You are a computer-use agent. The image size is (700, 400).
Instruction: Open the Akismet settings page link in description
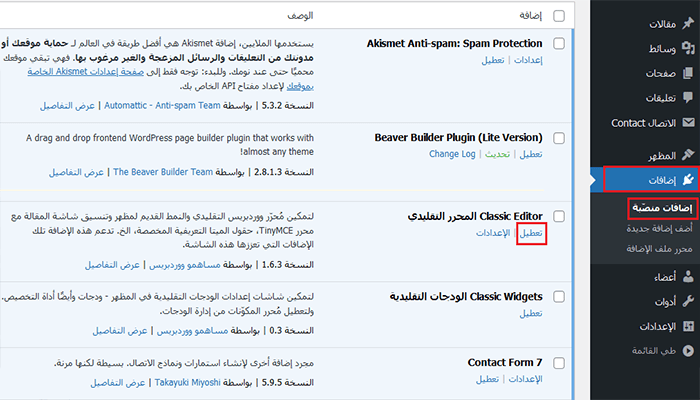(85, 72)
